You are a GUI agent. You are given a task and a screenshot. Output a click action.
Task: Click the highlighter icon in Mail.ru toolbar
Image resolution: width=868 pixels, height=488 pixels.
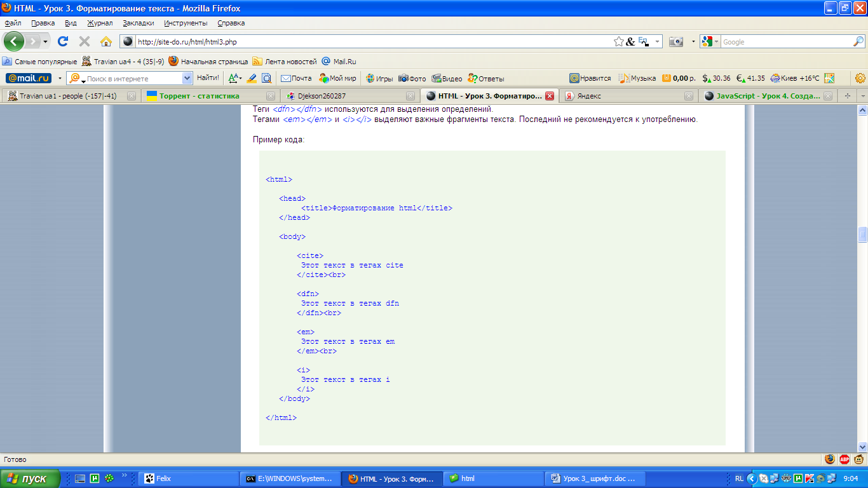(x=252, y=78)
